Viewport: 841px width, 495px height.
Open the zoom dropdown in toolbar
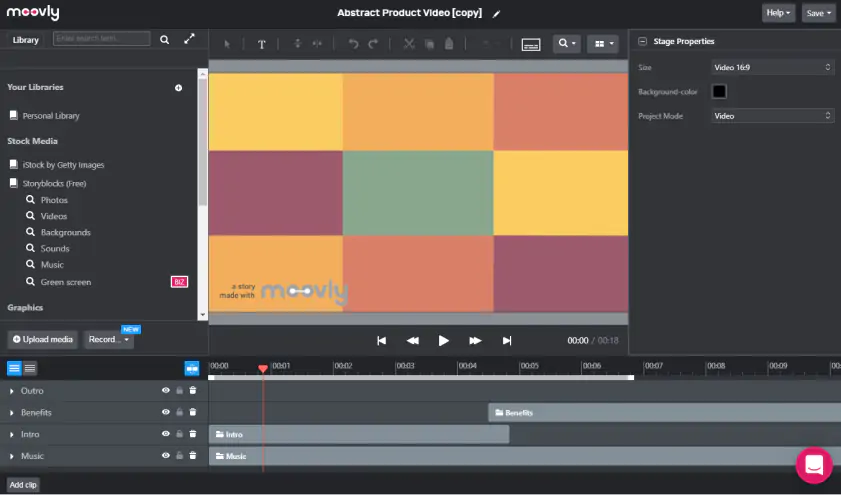[x=566, y=43]
